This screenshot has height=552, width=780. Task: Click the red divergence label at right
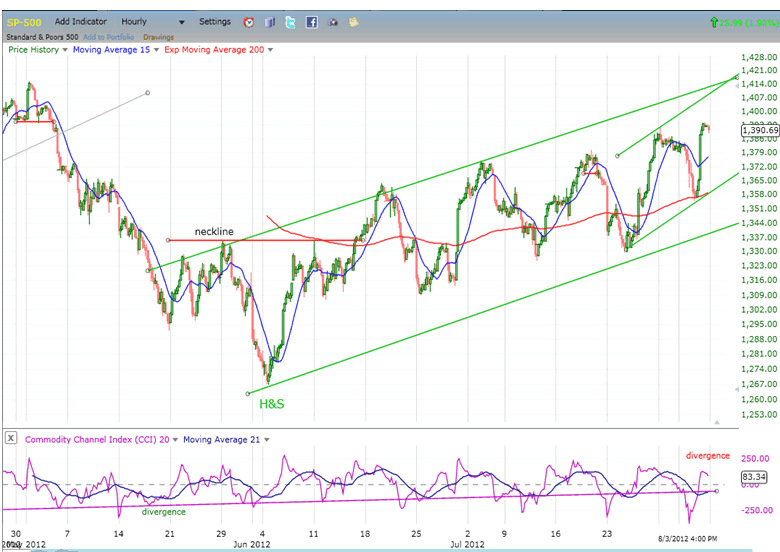click(x=708, y=456)
